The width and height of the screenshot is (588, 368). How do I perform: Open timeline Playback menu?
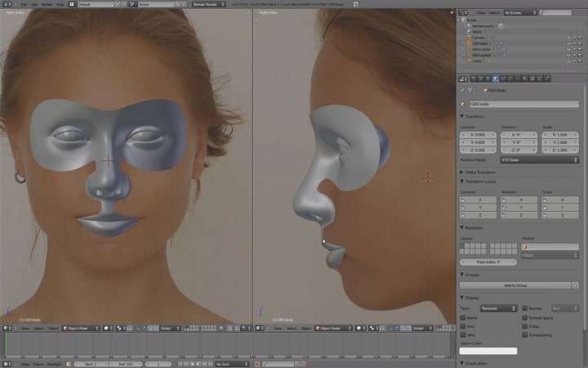54,364
